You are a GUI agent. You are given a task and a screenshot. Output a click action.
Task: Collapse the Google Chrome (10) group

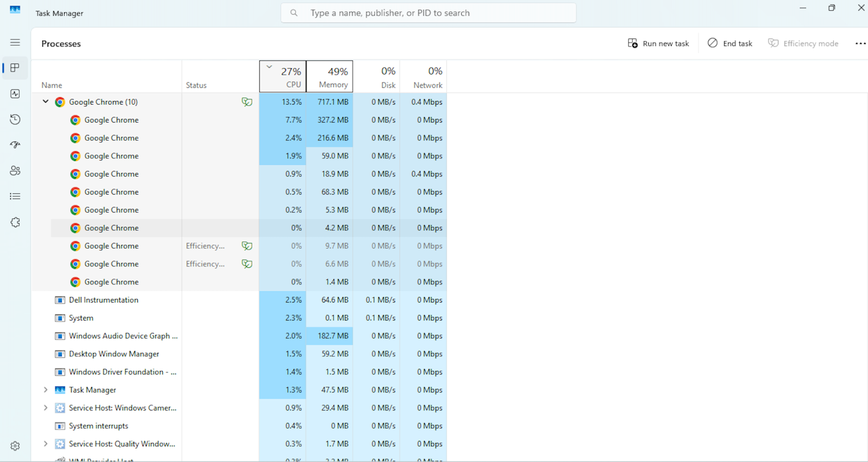pos(46,101)
